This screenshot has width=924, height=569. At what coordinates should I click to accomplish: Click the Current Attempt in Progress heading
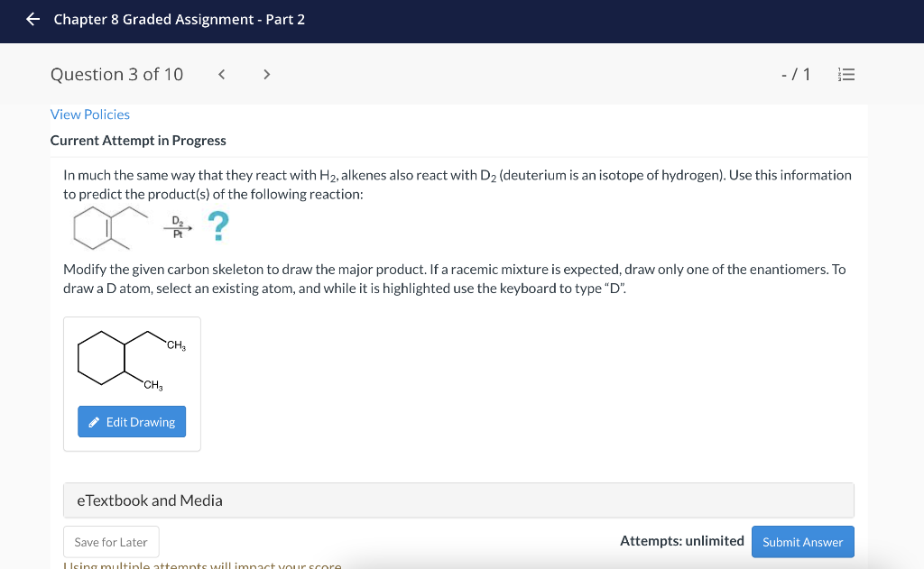pyautogui.click(x=138, y=140)
